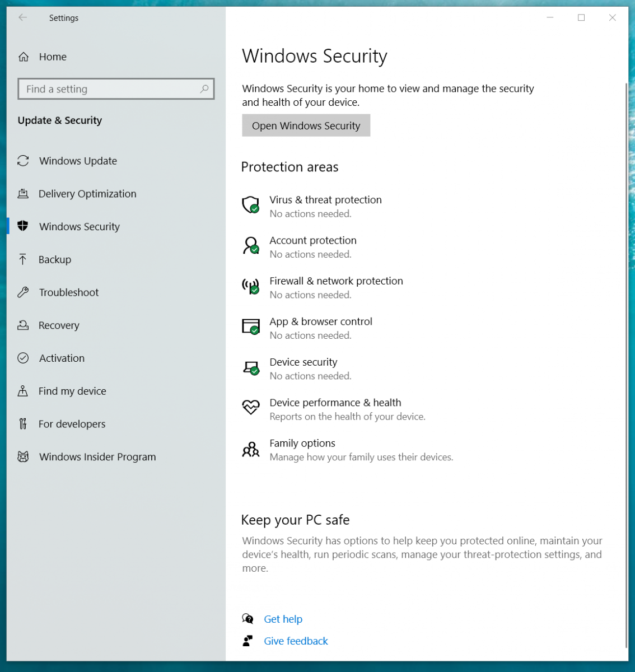Click the Device security laptop icon
The height and width of the screenshot is (672, 635).
[x=251, y=367]
